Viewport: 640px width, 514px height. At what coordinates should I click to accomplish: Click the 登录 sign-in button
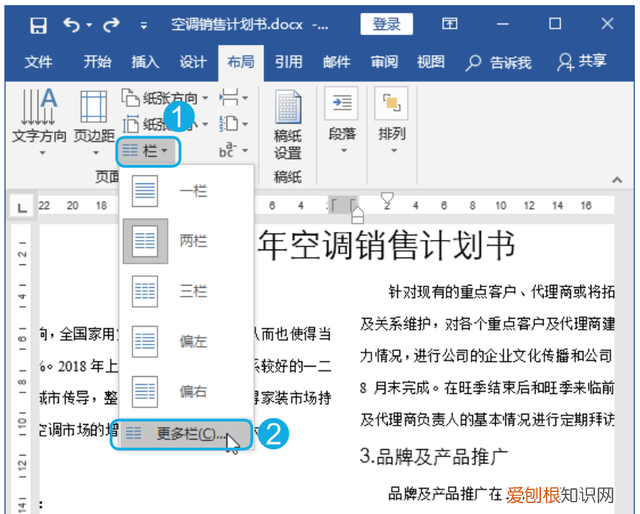pyautogui.click(x=386, y=24)
